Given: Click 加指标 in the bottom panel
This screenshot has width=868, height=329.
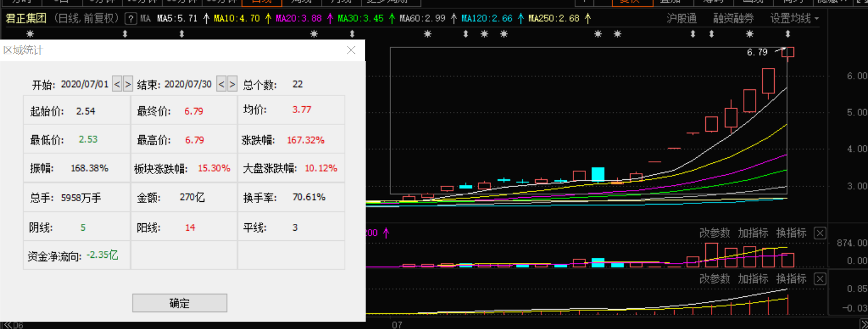Looking at the screenshot, I should coord(753,279).
